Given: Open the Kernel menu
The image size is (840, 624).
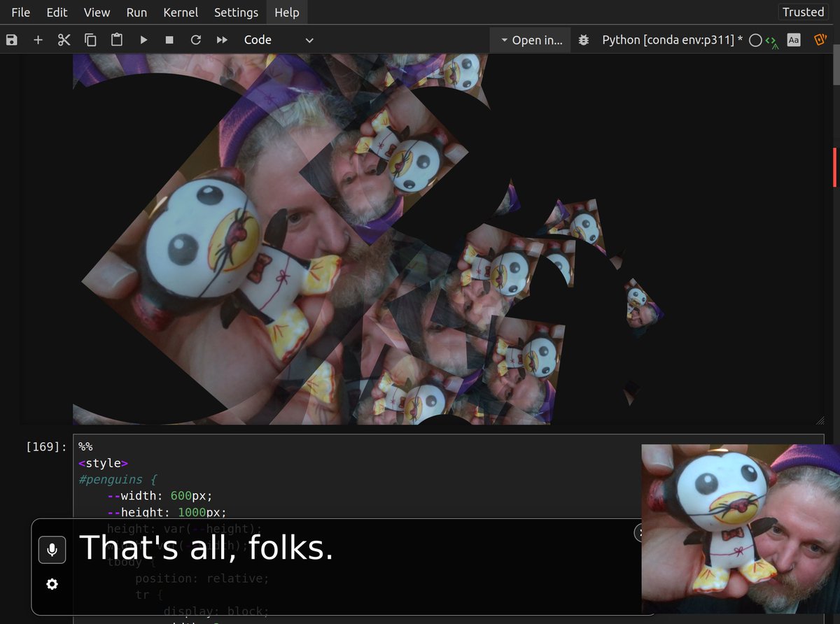Looking at the screenshot, I should (x=181, y=13).
